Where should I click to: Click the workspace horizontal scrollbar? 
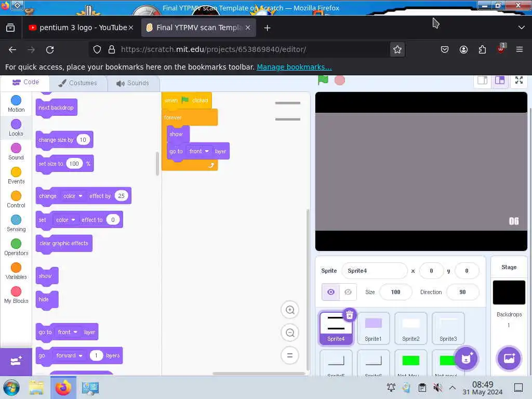tap(259, 374)
